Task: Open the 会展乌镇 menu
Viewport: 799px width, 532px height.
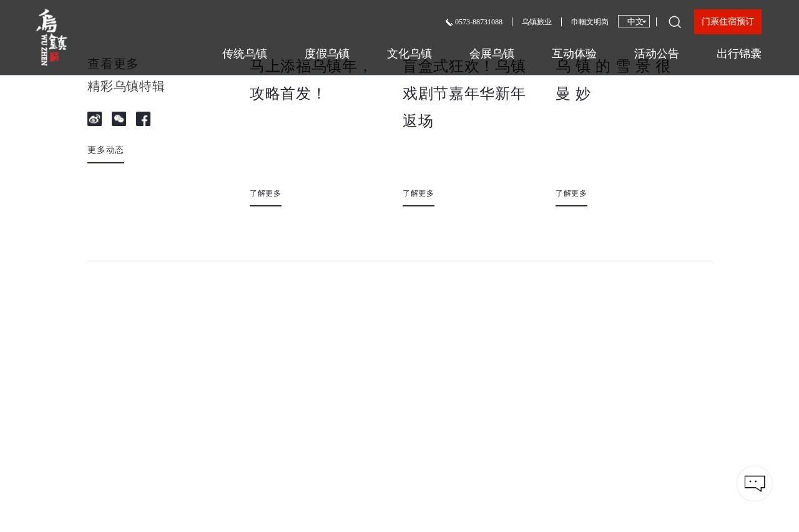Action: [492, 54]
